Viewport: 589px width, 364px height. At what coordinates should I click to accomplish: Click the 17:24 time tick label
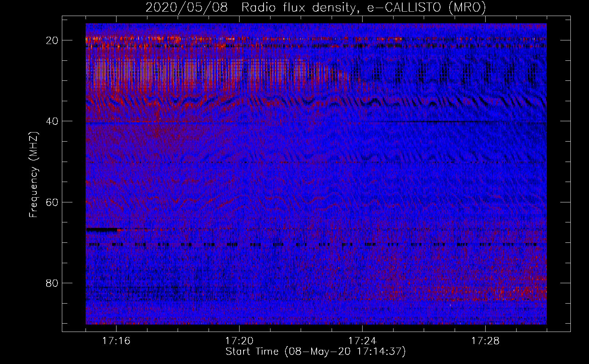click(362, 341)
